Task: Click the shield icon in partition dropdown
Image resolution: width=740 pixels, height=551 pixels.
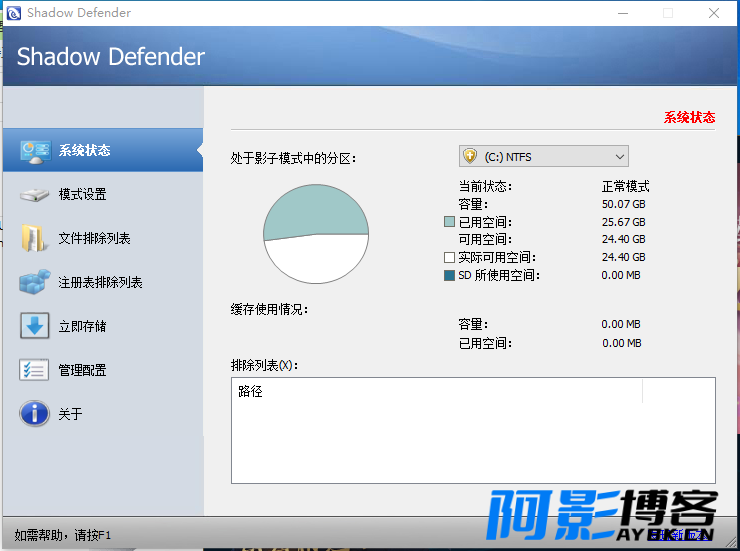Action: tap(470, 156)
